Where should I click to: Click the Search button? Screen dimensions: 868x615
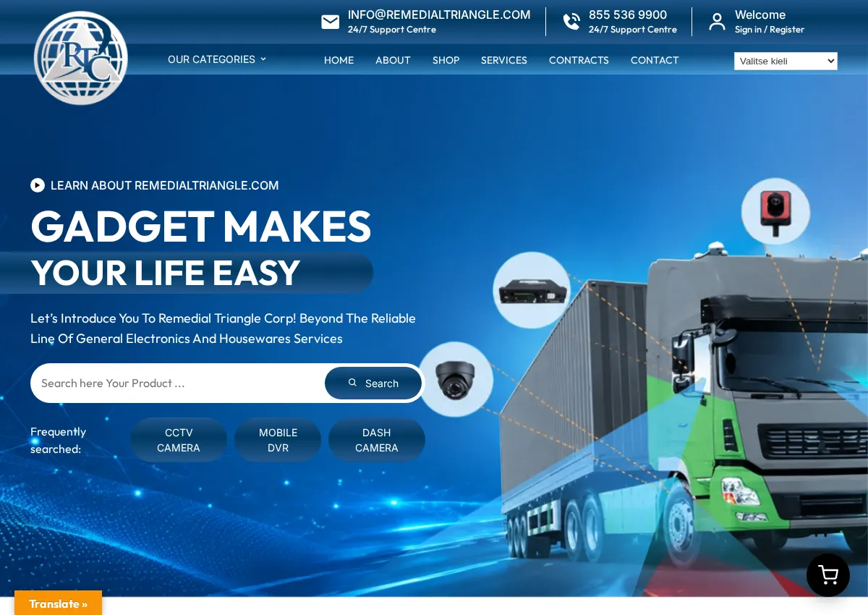373,383
